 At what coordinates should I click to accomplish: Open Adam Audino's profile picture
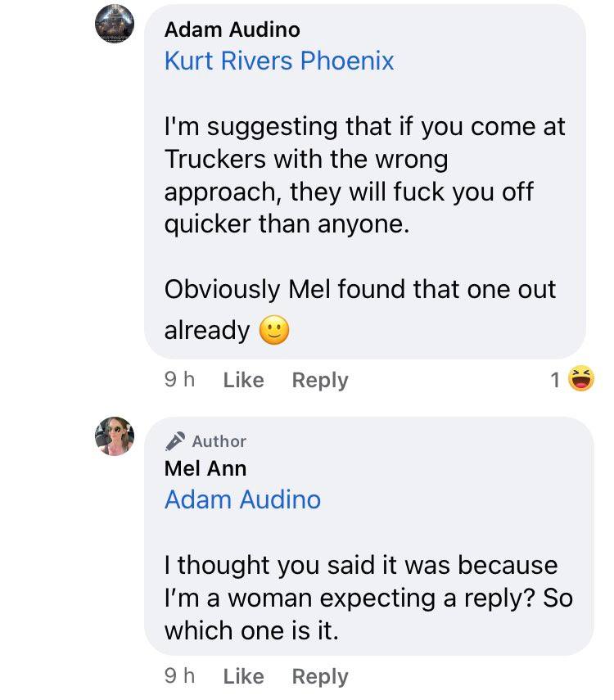(115, 24)
